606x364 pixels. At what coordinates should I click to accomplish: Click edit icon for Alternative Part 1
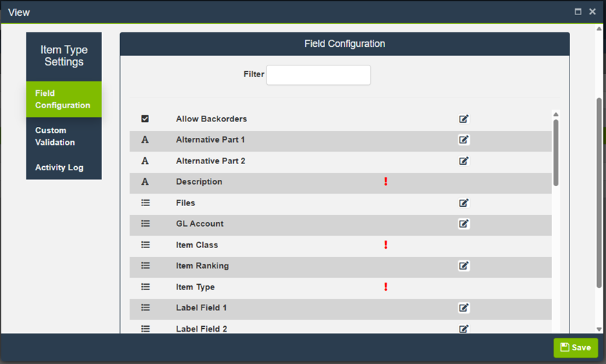tap(464, 140)
